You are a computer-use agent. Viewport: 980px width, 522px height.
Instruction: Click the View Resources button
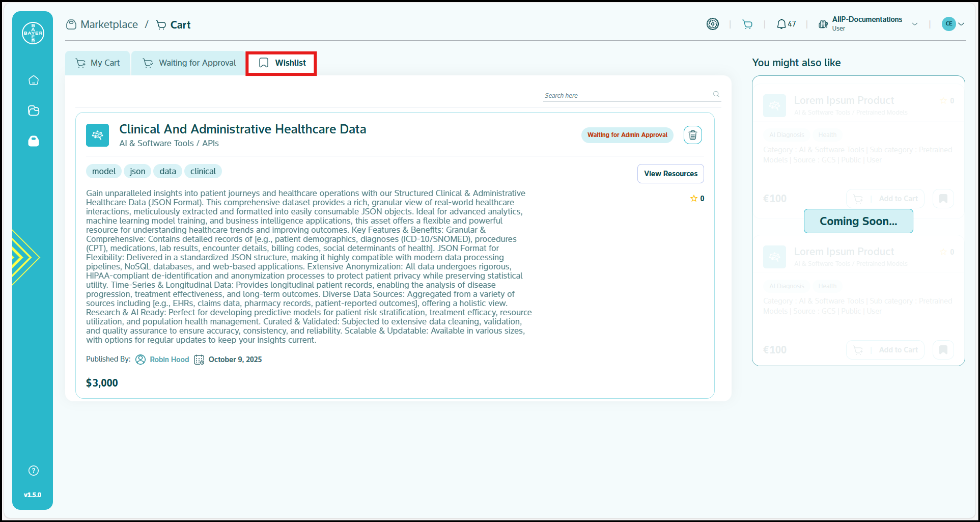point(670,174)
